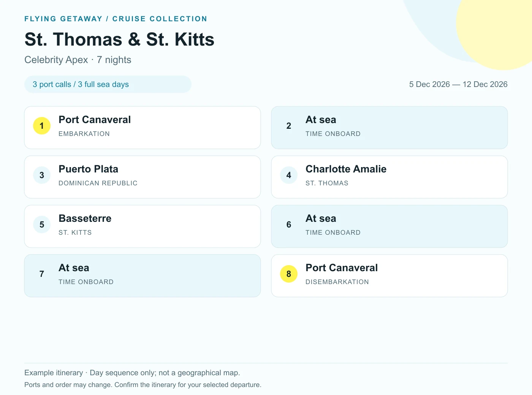Click the "At sea" heading for day 7
The image size is (532, 395).
[x=74, y=268]
